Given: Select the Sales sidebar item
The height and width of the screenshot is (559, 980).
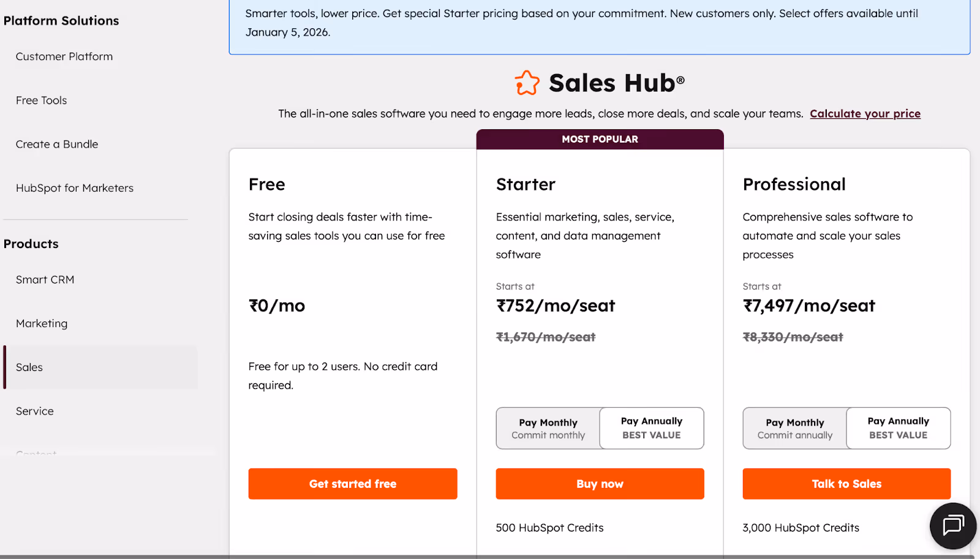Looking at the screenshot, I should click(x=29, y=367).
